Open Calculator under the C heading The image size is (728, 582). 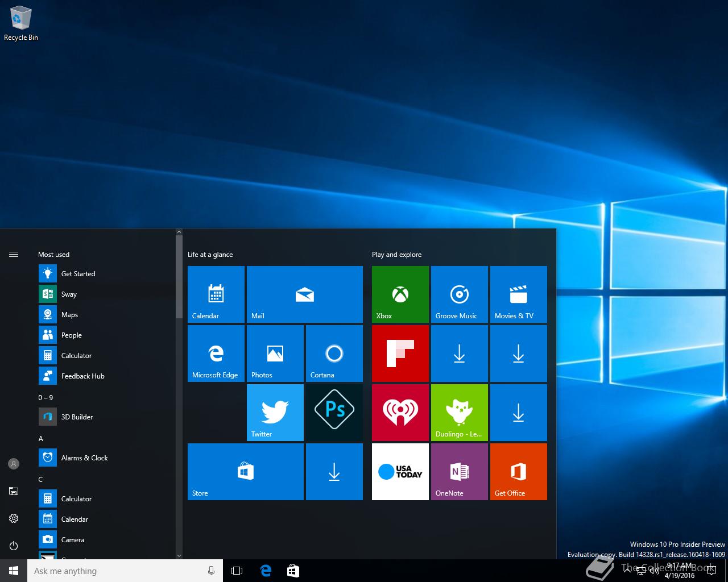(x=105, y=499)
